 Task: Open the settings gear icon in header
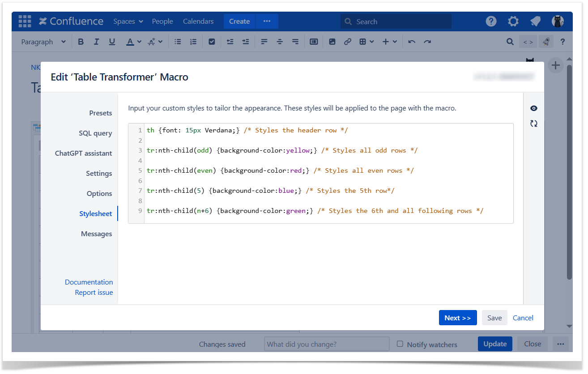(513, 21)
